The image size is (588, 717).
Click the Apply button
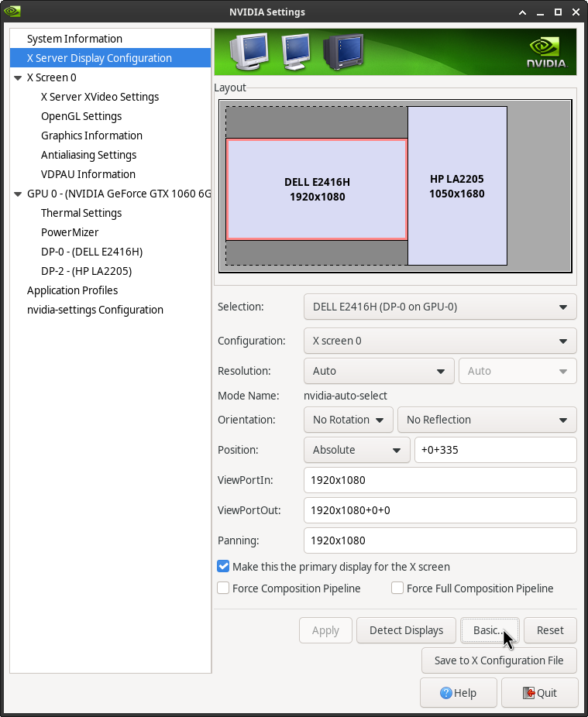(325, 630)
